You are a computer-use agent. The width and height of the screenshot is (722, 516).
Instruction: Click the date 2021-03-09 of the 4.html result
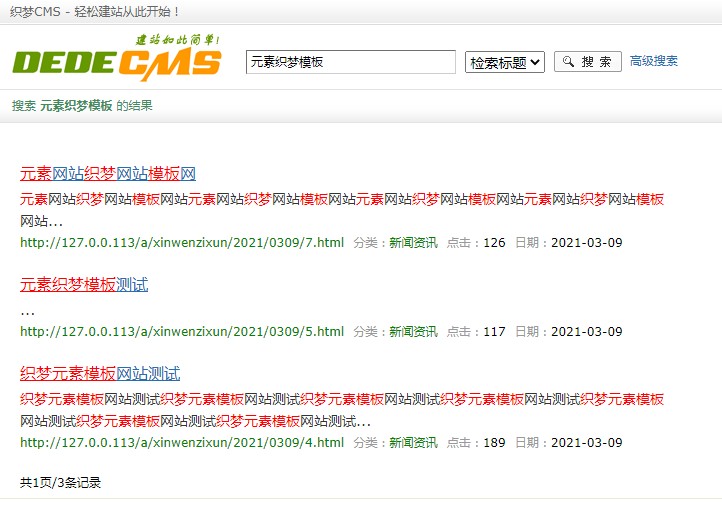[587, 442]
